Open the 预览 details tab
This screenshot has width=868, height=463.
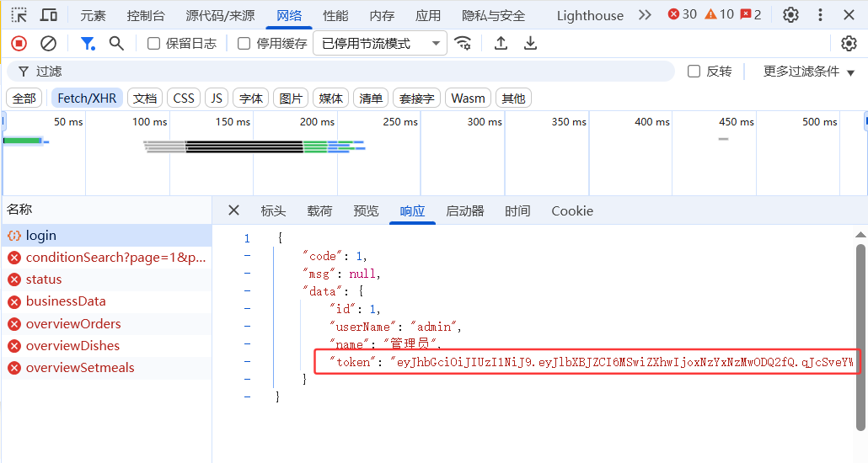[366, 210]
